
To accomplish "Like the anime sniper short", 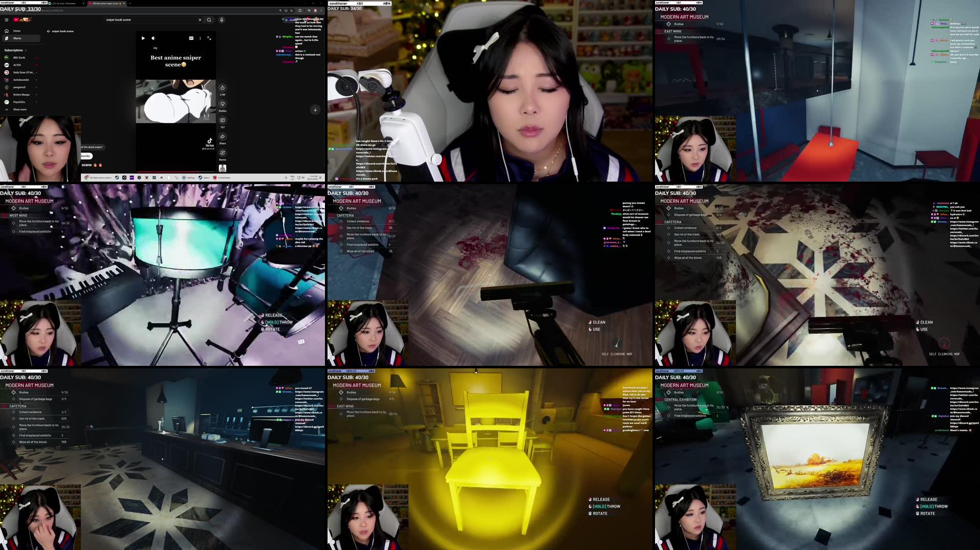I will coord(223,88).
